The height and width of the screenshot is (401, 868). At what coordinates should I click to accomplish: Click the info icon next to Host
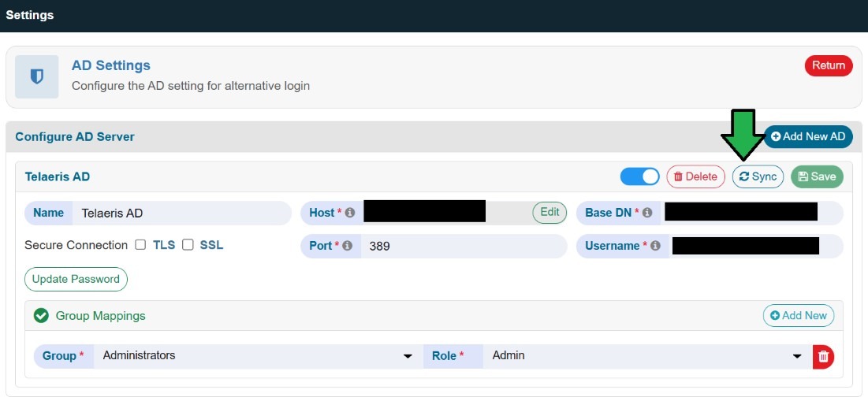pos(349,213)
